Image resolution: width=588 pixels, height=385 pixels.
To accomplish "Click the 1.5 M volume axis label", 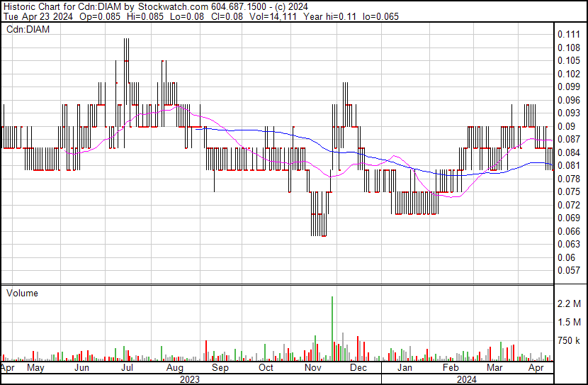I will 570,322.
